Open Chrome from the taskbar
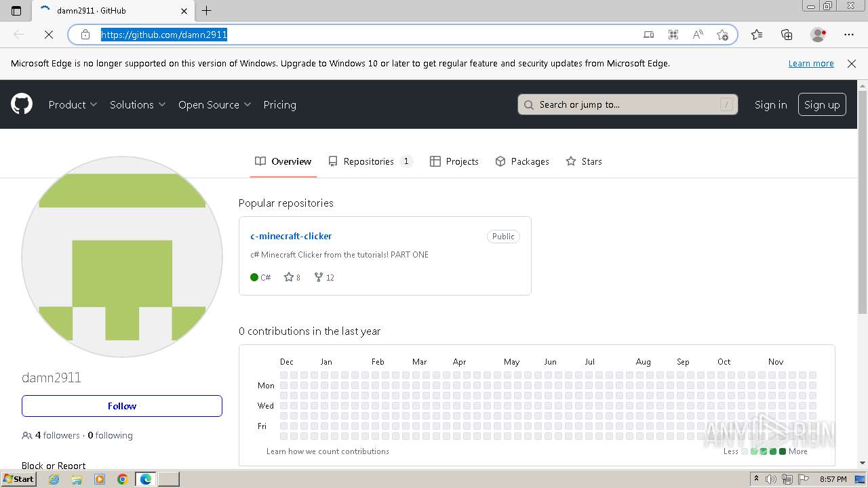The height and width of the screenshot is (488, 868). (x=123, y=479)
